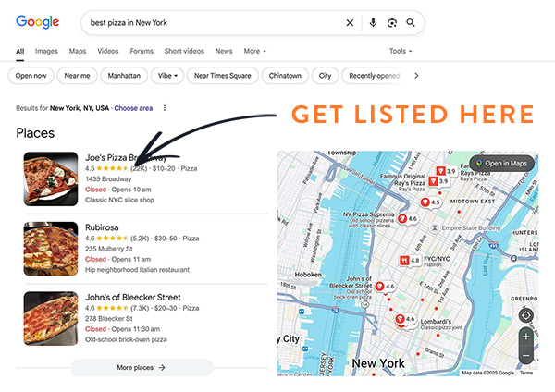Click the Hoboken label on the map
Viewport: 555px width, 392px height.
tap(308, 275)
